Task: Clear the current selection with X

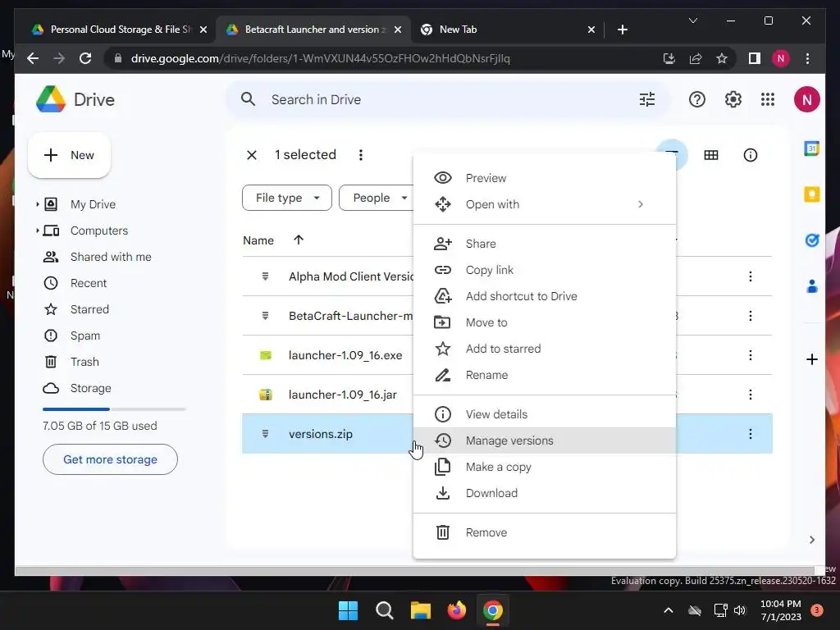Action: (x=251, y=155)
